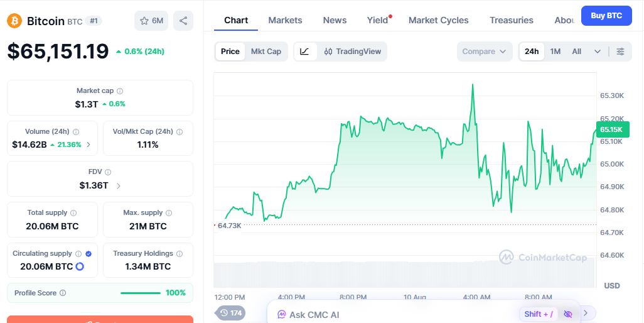The height and width of the screenshot is (323, 644).
Task: Show info tooltip beside Market cap
Action: pyautogui.click(x=120, y=91)
